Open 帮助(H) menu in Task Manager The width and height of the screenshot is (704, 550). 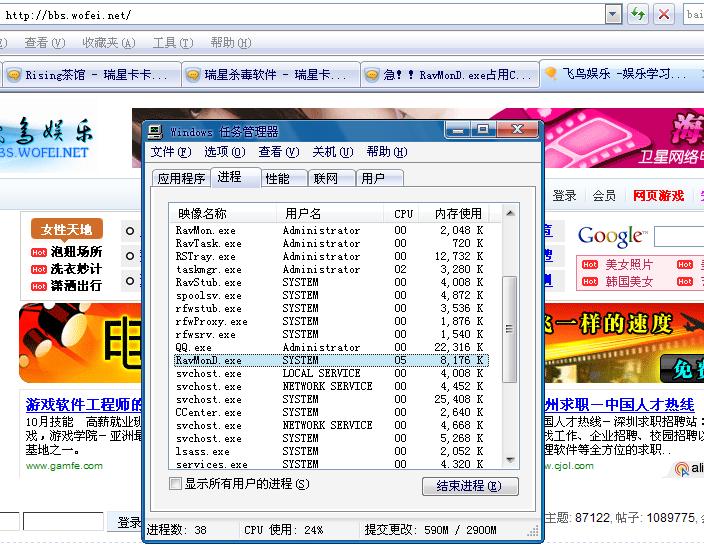pyautogui.click(x=387, y=152)
